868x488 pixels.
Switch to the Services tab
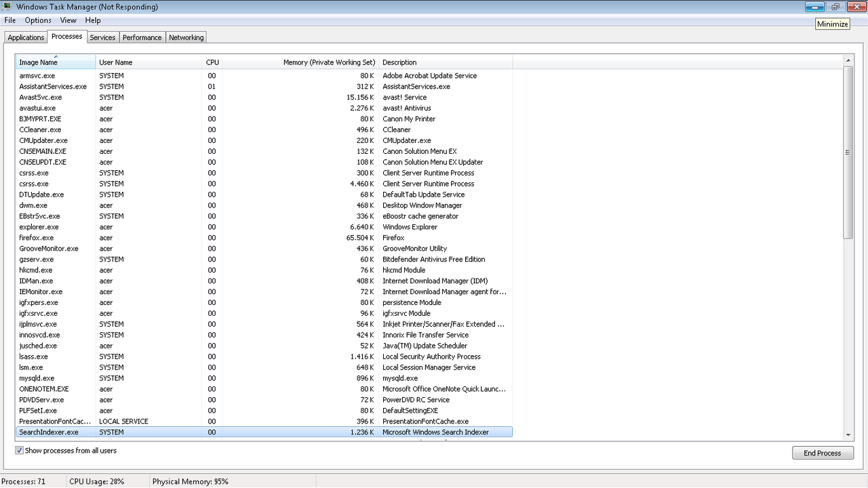click(x=102, y=37)
